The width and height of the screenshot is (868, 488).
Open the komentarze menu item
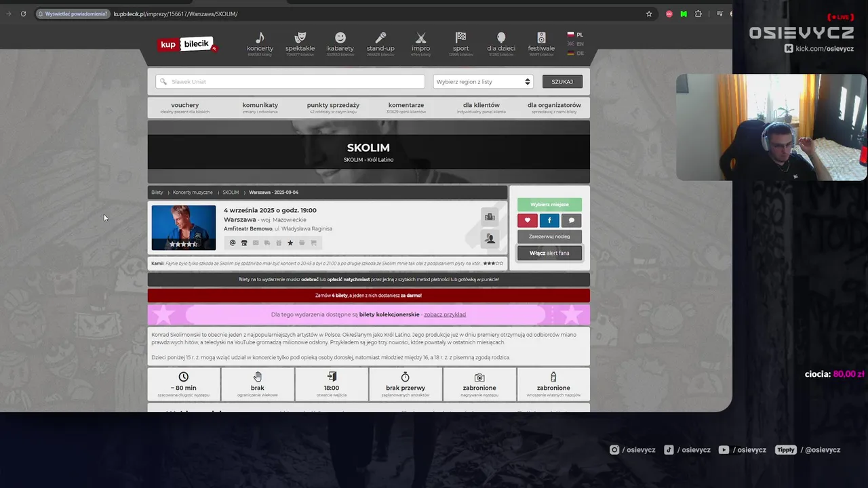click(x=406, y=107)
